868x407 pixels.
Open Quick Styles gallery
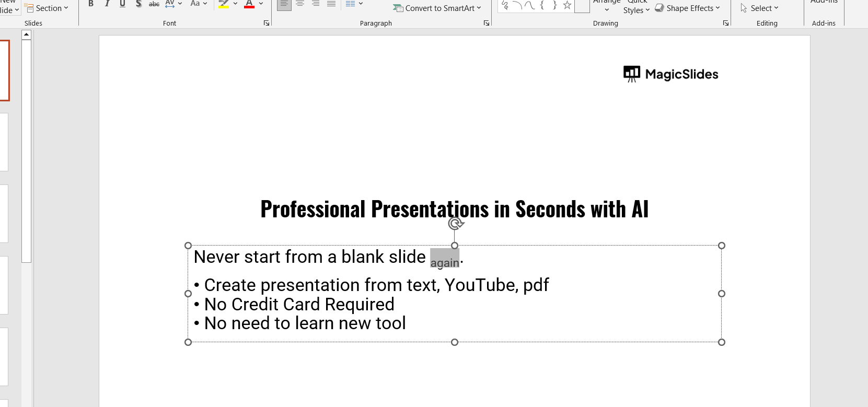click(x=636, y=6)
